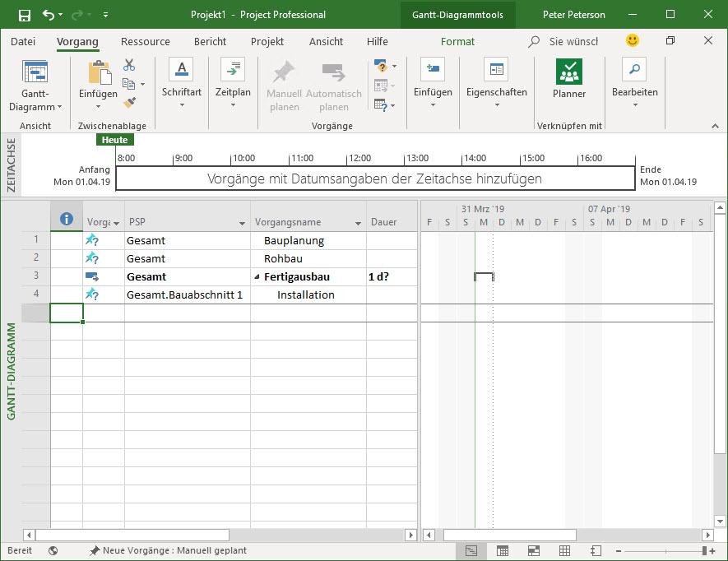728x561 pixels.
Task: Select the Team Planner view in status bar
Action: (x=536, y=550)
